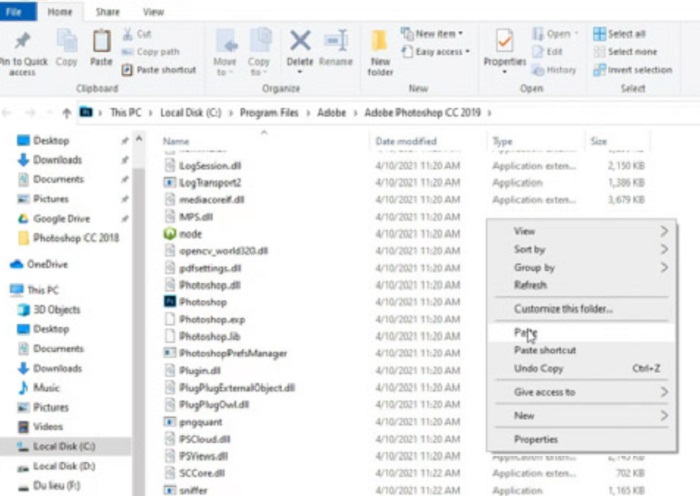
Task: Click Select none in ribbon
Action: coord(625,52)
